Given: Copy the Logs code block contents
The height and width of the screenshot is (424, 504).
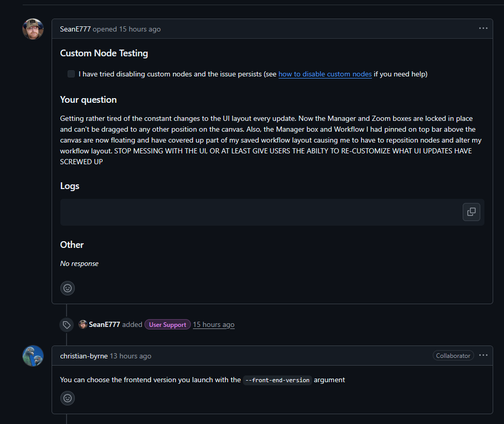Looking at the screenshot, I should click(x=472, y=212).
